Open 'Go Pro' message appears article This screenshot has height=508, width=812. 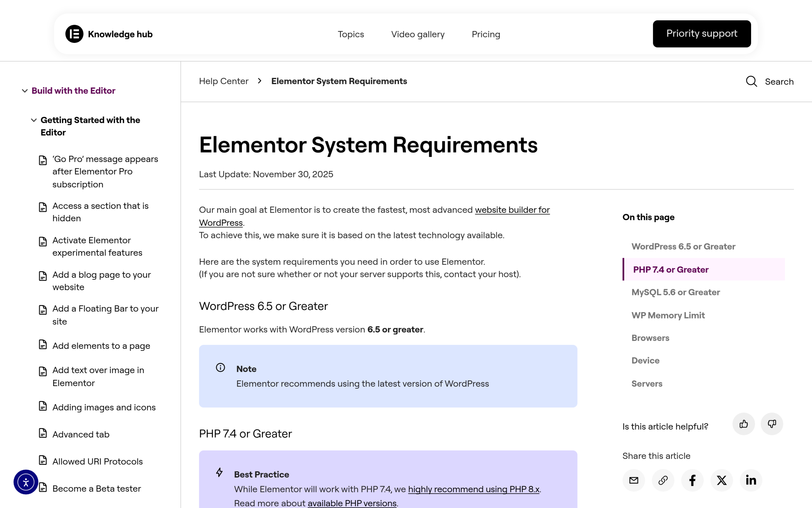[105, 171]
